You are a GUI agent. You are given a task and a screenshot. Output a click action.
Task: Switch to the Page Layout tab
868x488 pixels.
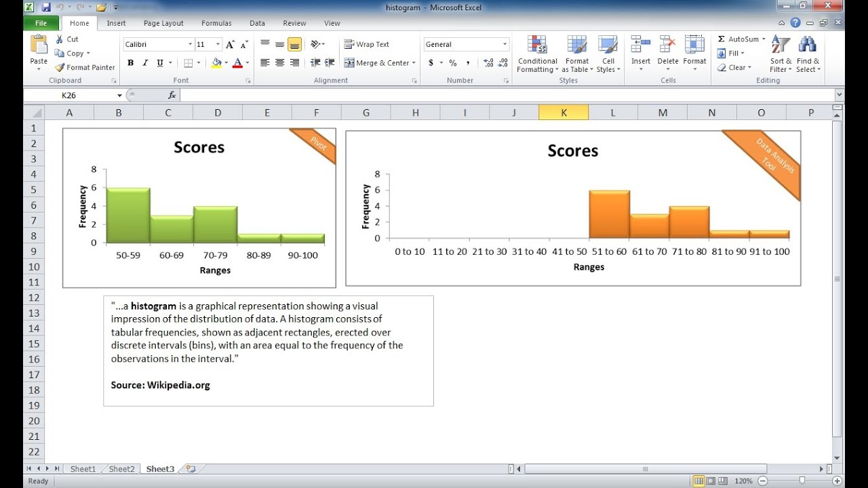point(163,23)
